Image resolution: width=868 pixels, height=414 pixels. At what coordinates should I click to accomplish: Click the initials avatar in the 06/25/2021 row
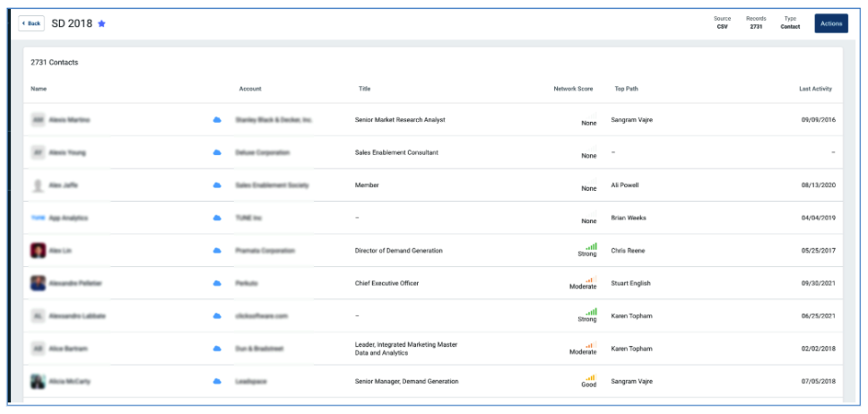click(x=39, y=316)
